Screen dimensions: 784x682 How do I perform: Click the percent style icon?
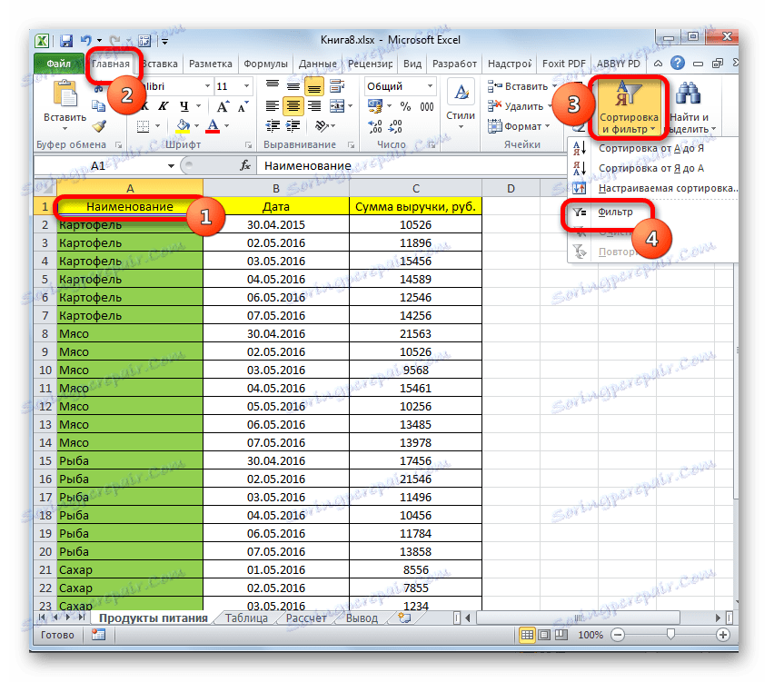pyautogui.click(x=405, y=106)
